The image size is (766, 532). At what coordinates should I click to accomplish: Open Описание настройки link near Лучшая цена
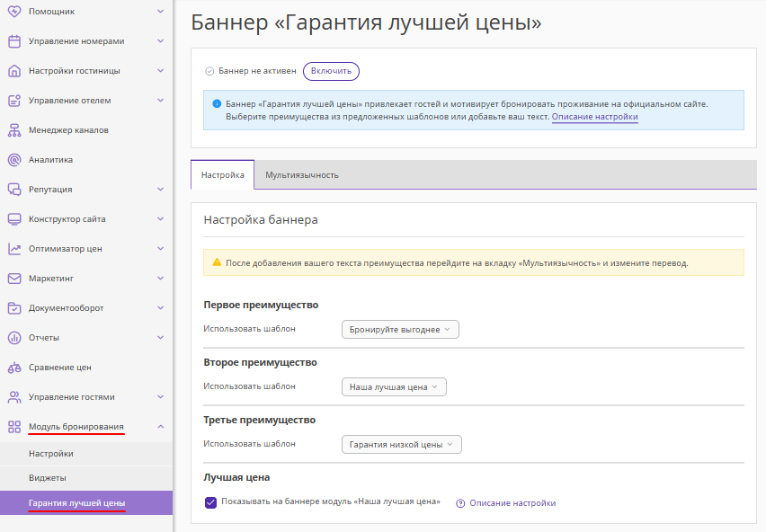[512, 503]
